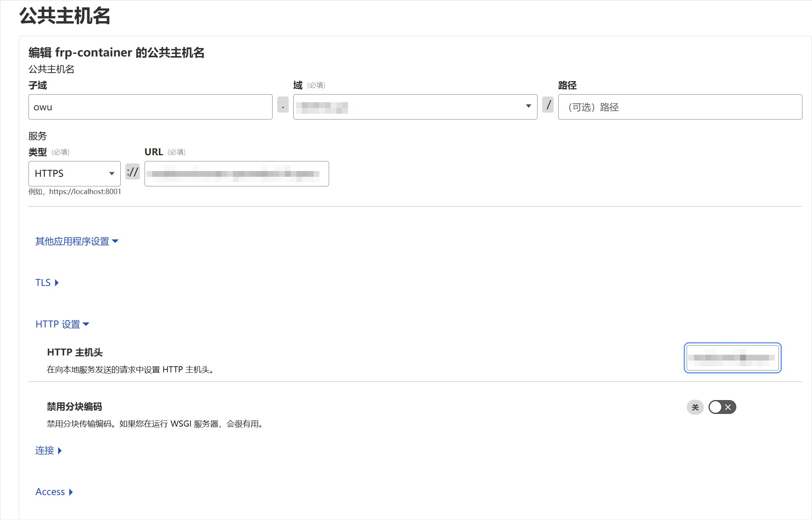
Task: Expand the TLS settings section
Action: coord(43,283)
